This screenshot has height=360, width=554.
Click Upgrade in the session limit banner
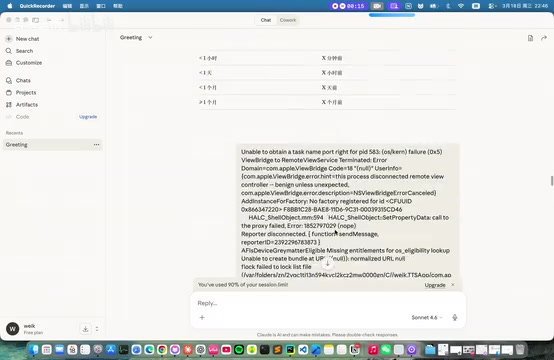435,285
